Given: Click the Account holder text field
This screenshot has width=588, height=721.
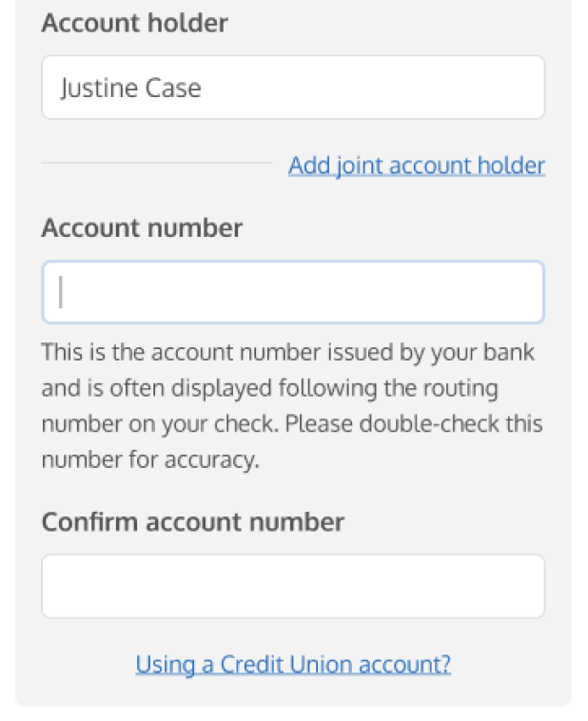Looking at the screenshot, I should click(293, 88).
